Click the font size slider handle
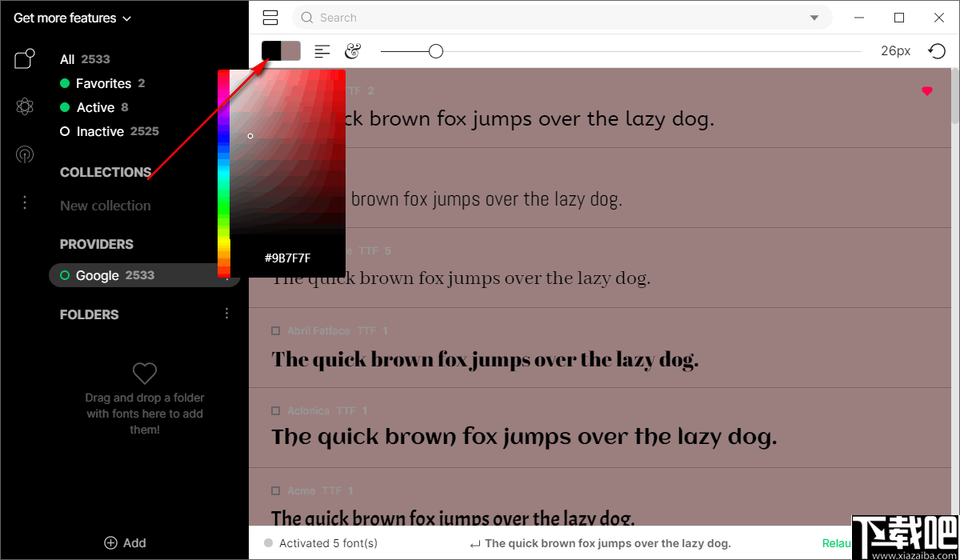This screenshot has height=560, width=960. (x=436, y=51)
